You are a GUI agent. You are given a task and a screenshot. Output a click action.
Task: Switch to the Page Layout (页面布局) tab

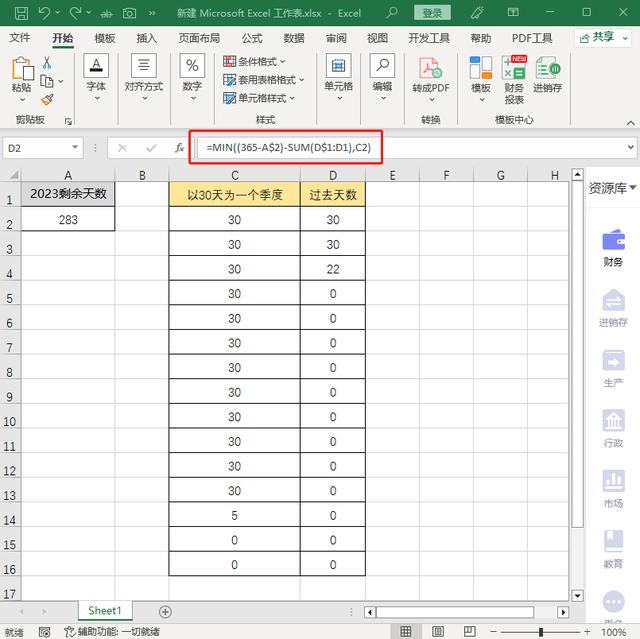click(199, 38)
